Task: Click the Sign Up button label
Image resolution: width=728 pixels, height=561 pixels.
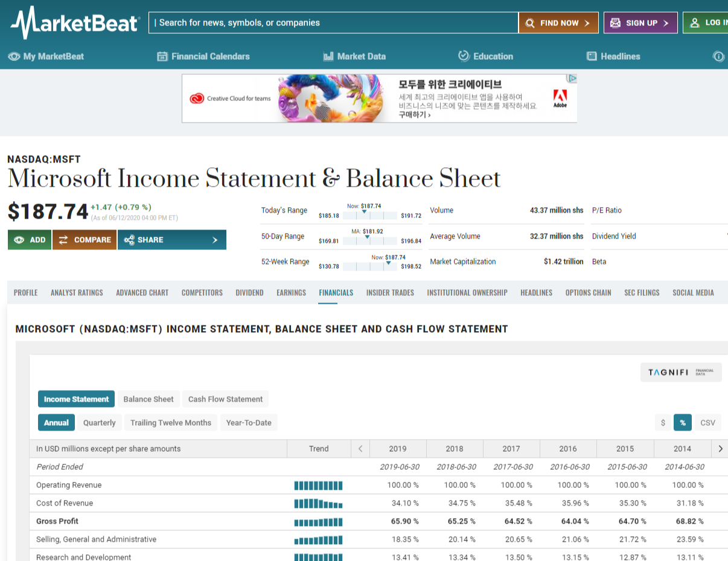Action: (642, 23)
